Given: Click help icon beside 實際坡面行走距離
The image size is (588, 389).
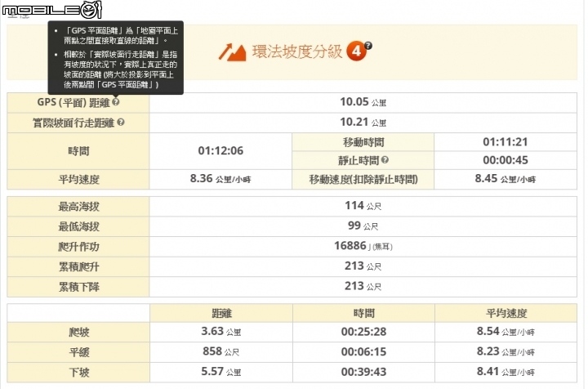Looking at the screenshot, I should click(121, 122).
